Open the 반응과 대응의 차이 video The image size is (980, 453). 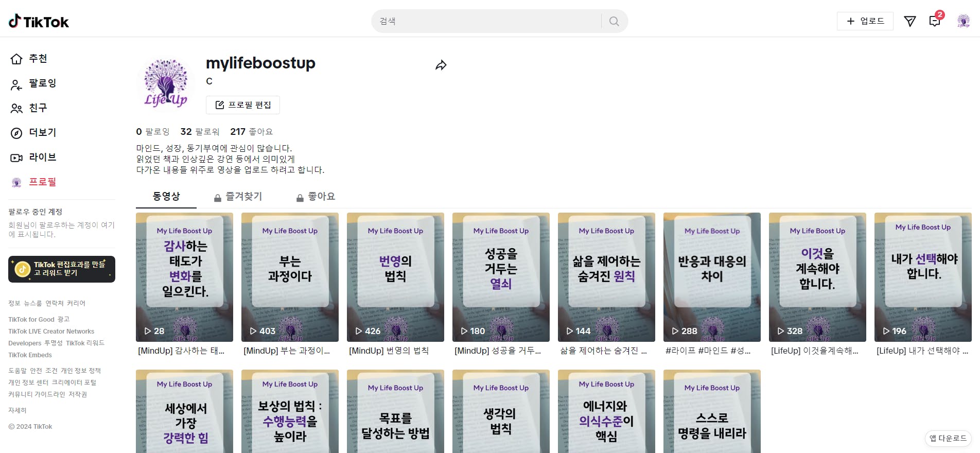tap(712, 277)
